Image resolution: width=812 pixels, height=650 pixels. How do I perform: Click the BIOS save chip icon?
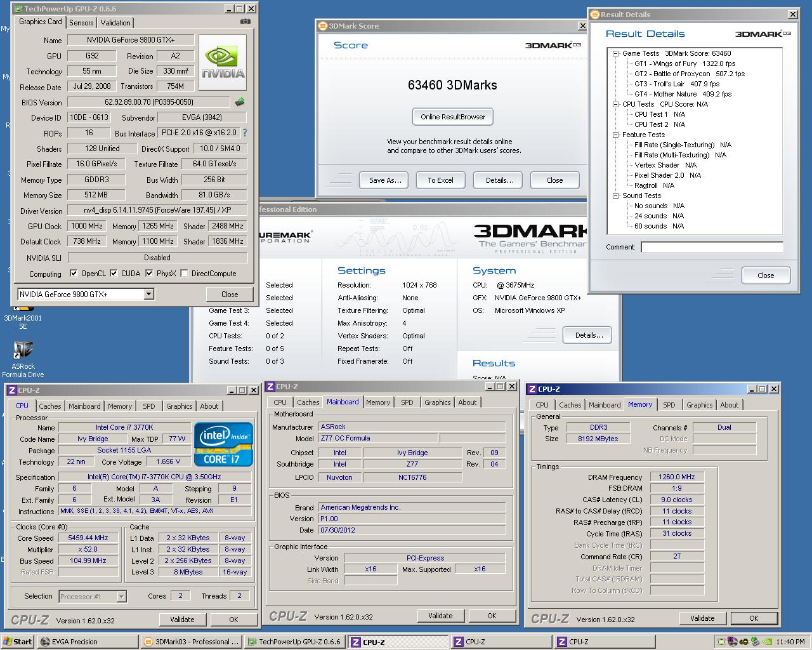(x=240, y=102)
